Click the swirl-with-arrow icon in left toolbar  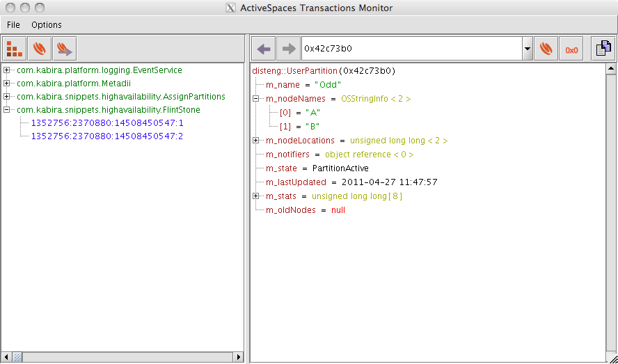pos(64,49)
